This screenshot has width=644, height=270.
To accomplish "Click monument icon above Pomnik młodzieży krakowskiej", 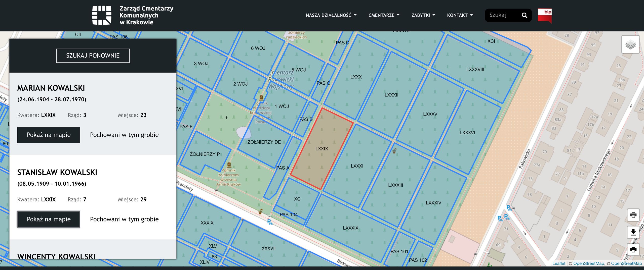I will (x=261, y=98).
